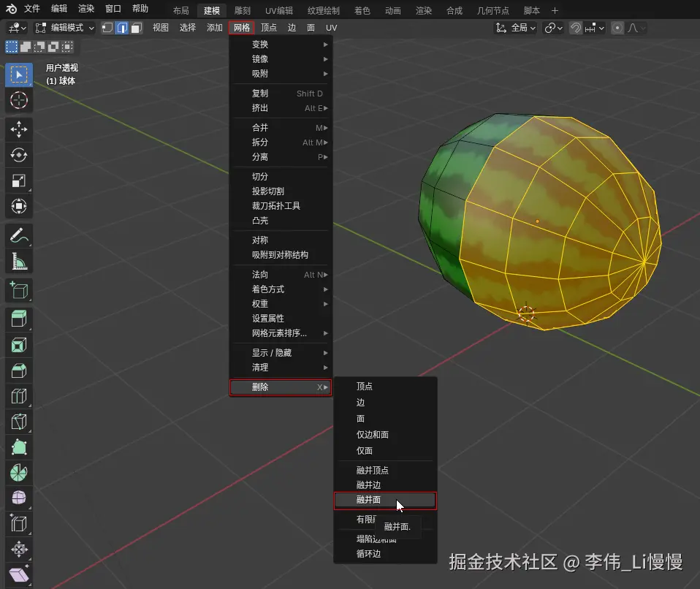700x589 pixels.
Task: Select the Annotate tool
Action: point(19,235)
